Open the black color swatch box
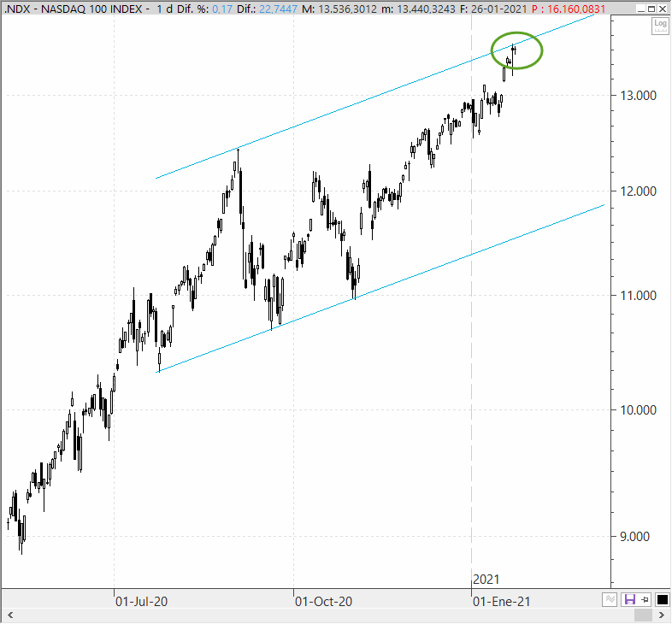672x624 pixels. pyautogui.click(x=662, y=599)
